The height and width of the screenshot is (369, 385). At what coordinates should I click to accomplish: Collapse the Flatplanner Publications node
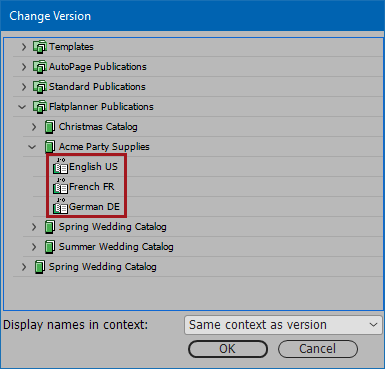pyautogui.click(x=22, y=107)
